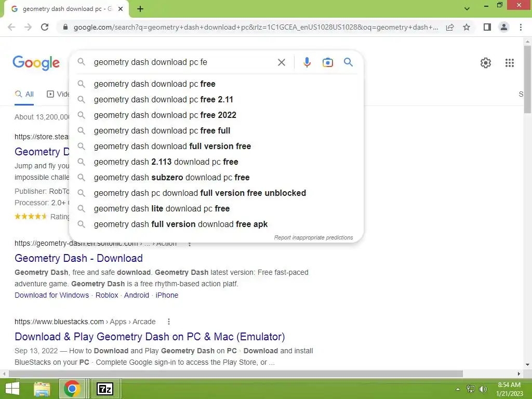
Task: Select suggestion 'geometry dash download pc free'
Action: [216, 84]
